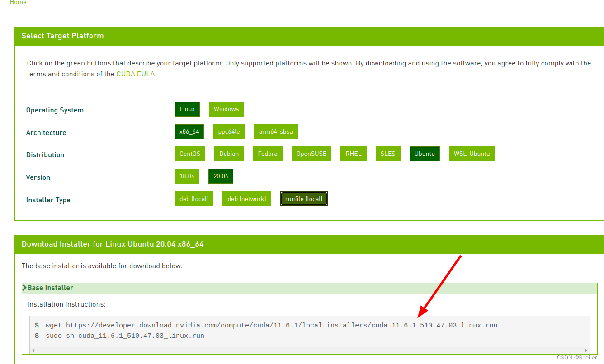
Task: Collapse the Base Installer section
Action: [x=310, y=288]
